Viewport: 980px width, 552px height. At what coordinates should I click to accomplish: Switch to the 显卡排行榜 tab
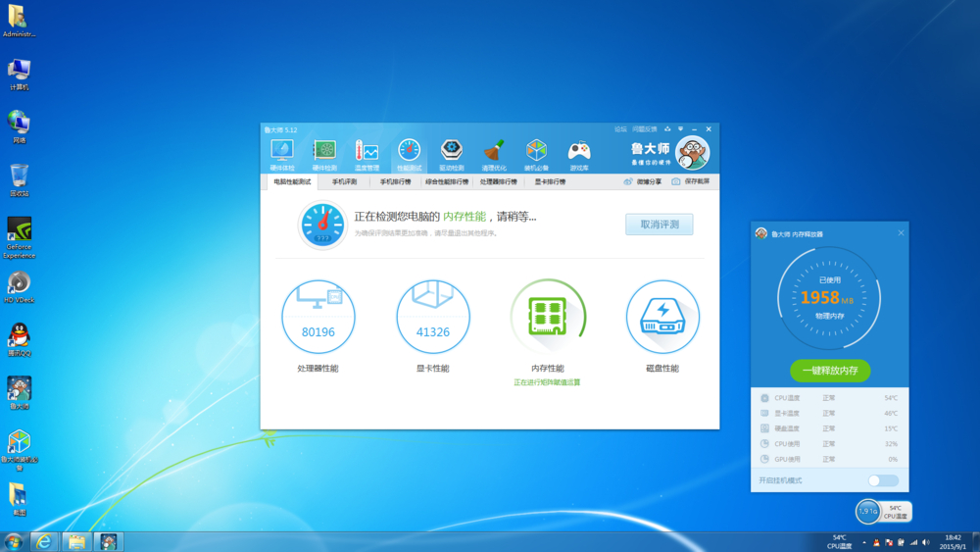point(550,182)
